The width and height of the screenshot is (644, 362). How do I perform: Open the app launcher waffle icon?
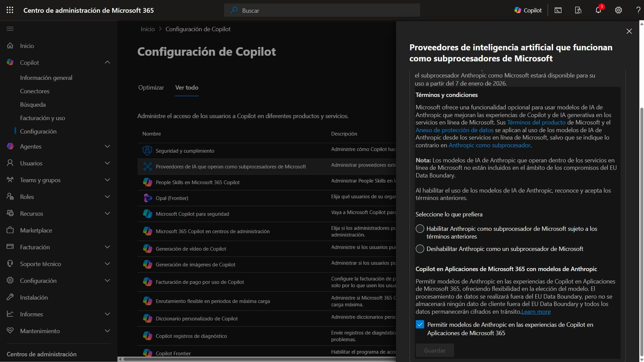10,10
